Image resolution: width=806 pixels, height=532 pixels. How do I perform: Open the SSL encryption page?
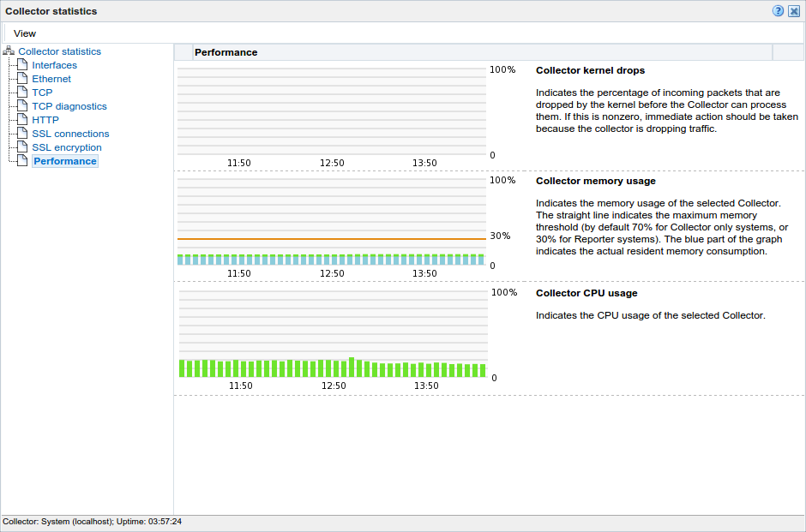click(x=67, y=147)
